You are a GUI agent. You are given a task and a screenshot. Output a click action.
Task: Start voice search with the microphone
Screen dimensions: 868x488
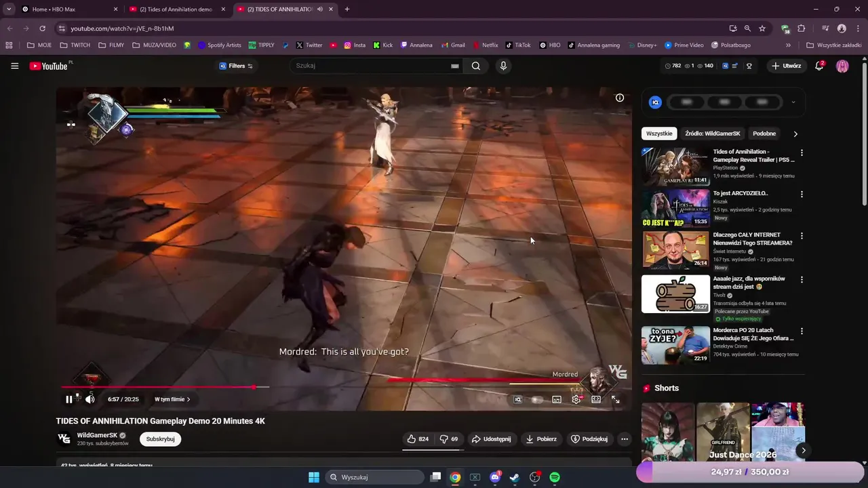tap(503, 66)
